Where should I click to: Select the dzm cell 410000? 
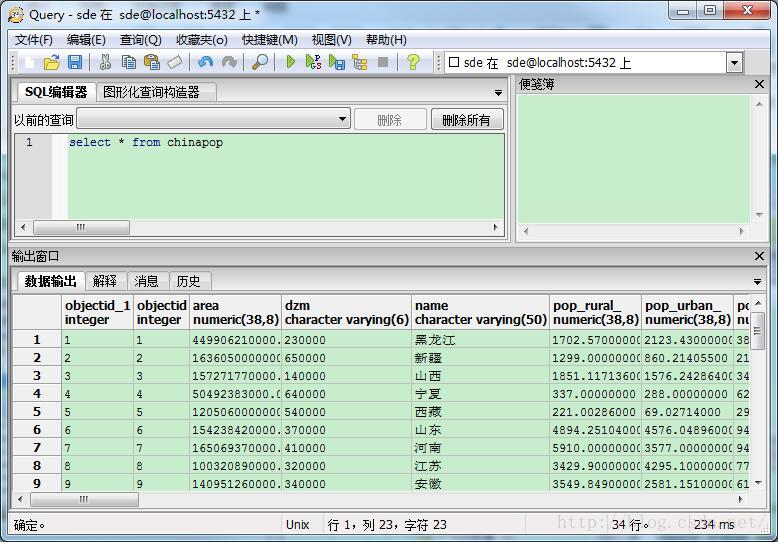346,448
